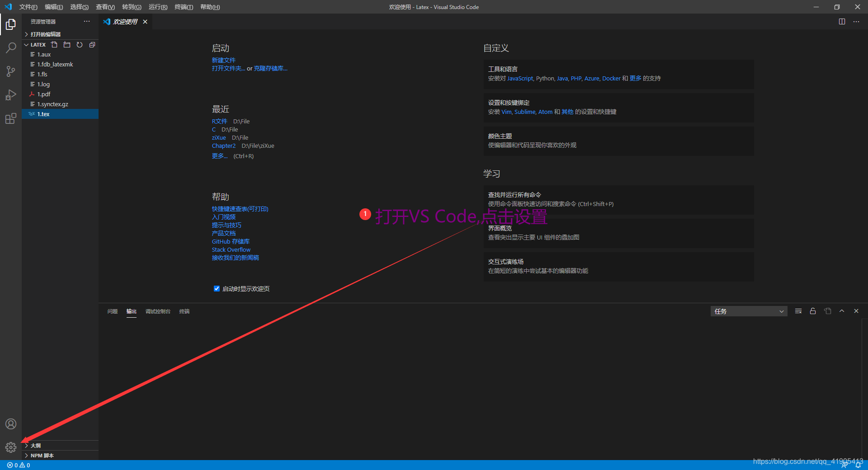The width and height of the screenshot is (868, 470).
Task: Switch to the Terminal panel tab
Action: [x=184, y=311]
